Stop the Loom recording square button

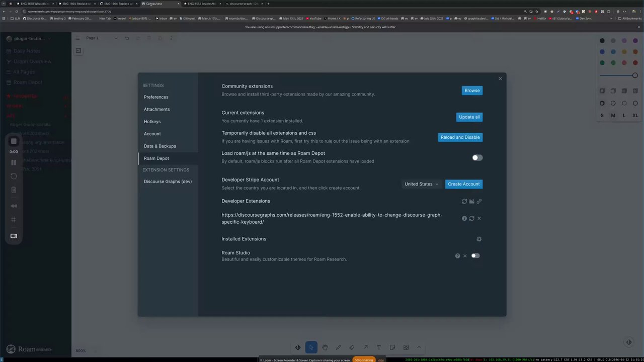(14, 141)
